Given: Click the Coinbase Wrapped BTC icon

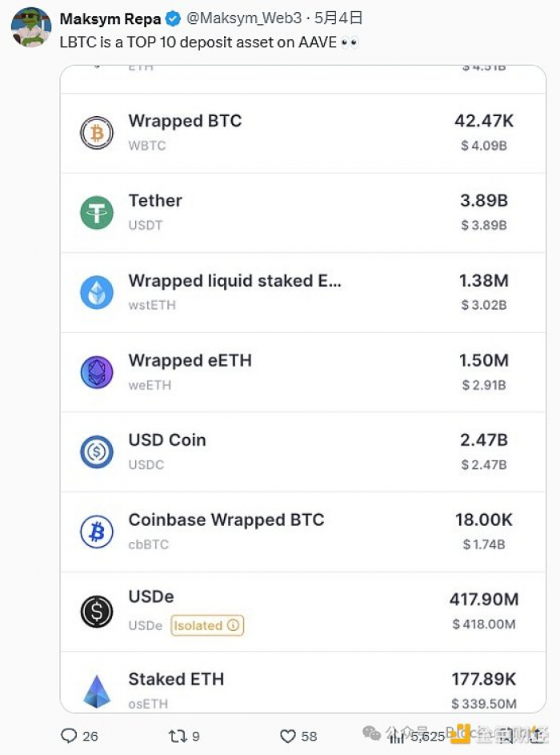Looking at the screenshot, I should pyautogui.click(x=97, y=532).
